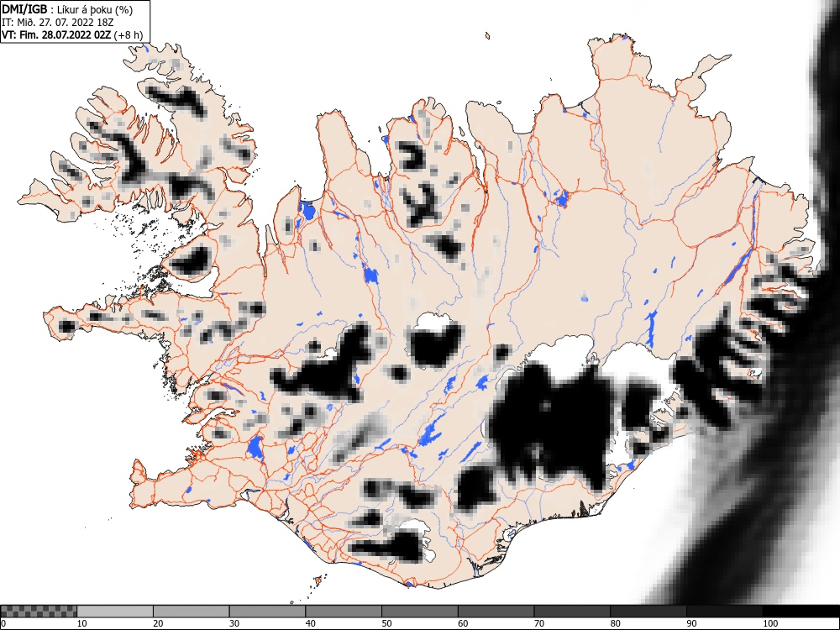Image resolution: width=840 pixels, height=630 pixels.
Task: Click the legend value '30'
Action: (x=234, y=623)
